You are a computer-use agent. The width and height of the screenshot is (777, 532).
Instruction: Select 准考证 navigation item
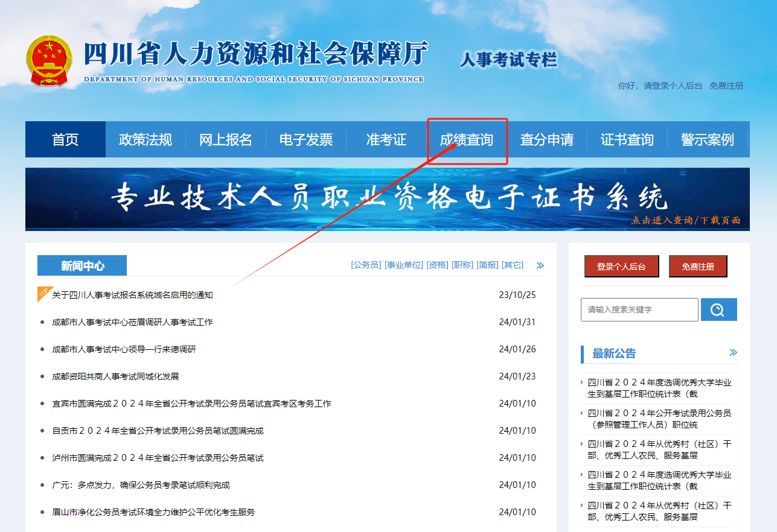[x=386, y=140]
